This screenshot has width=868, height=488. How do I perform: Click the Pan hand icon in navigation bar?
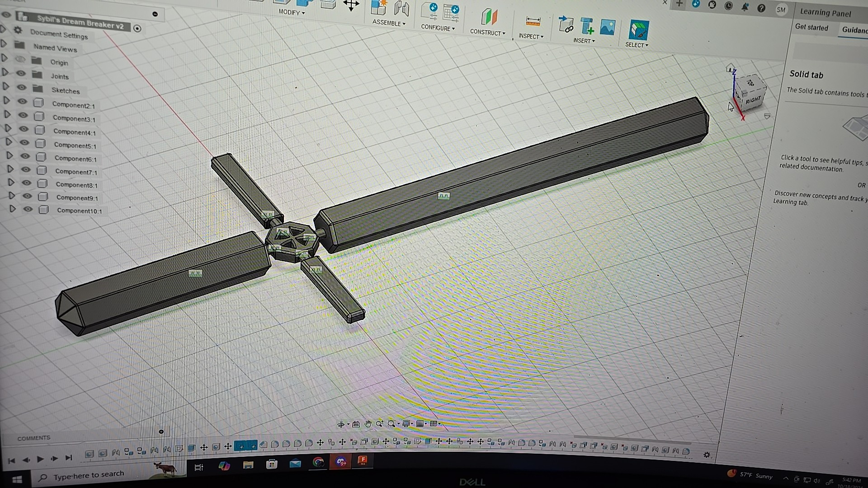coord(368,424)
